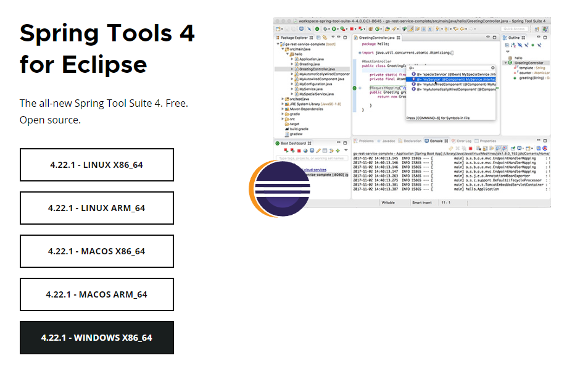The width and height of the screenshot is (588, 379).
Task: Click the Save icon in the toolbar
Action: click(x=286, y=27)
